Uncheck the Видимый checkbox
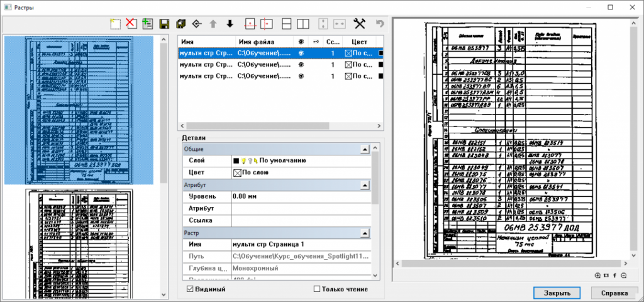 (190, 289)
